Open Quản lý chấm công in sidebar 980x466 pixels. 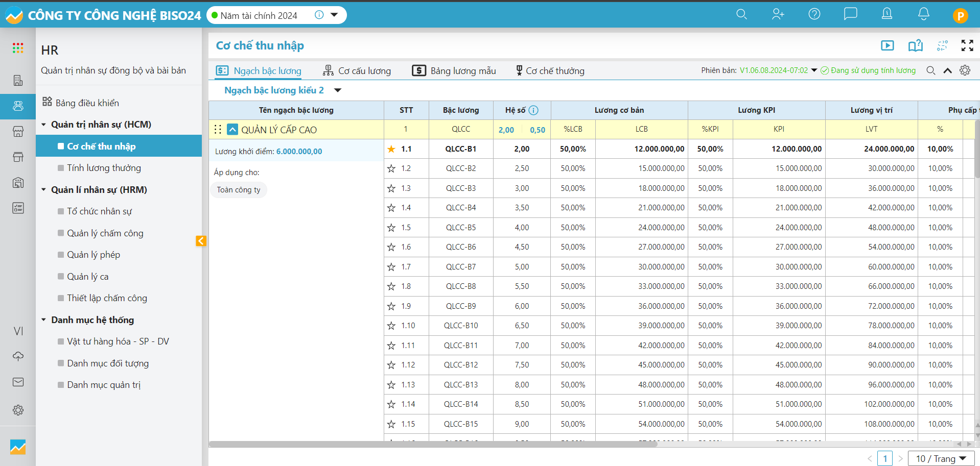click(x=105, y=233)
